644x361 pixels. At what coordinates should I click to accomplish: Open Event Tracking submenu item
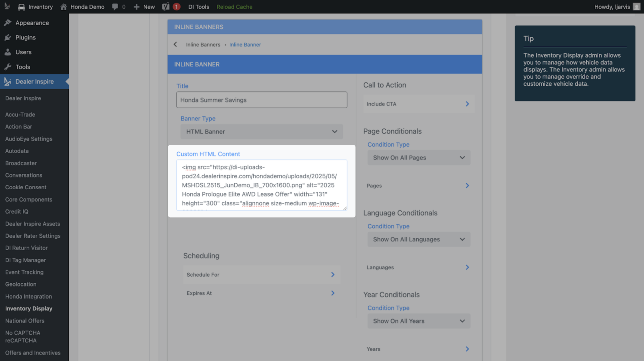pyautogui.click(x=24, y=272)
